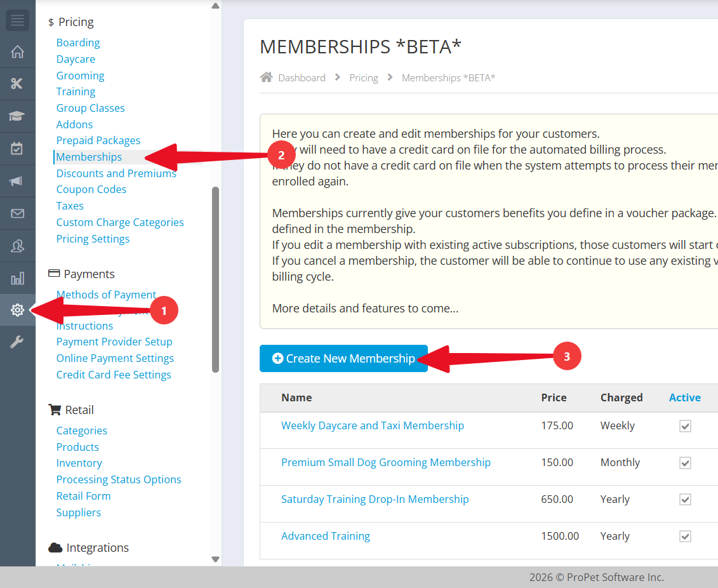Image resolution: width=718 pixels, height=588 pixels.
Task: Toggle Active for Advanced Training membership
Action: (x=685, y=537)
